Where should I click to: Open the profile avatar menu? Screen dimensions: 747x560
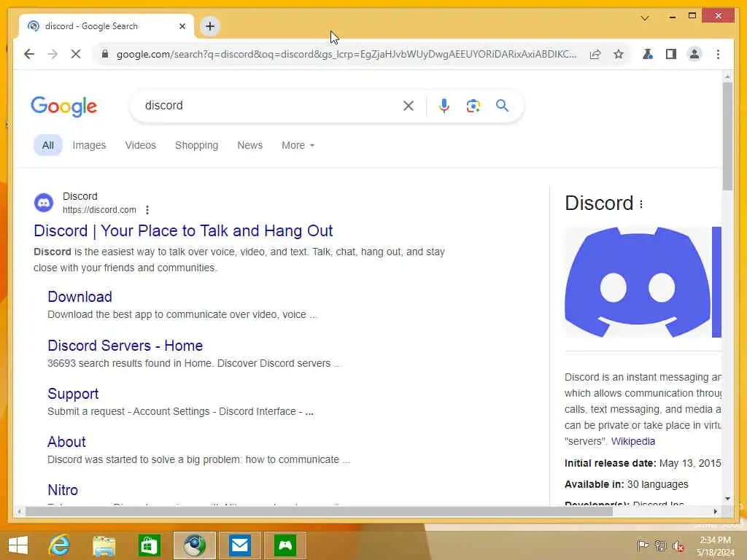coord(694,54)
